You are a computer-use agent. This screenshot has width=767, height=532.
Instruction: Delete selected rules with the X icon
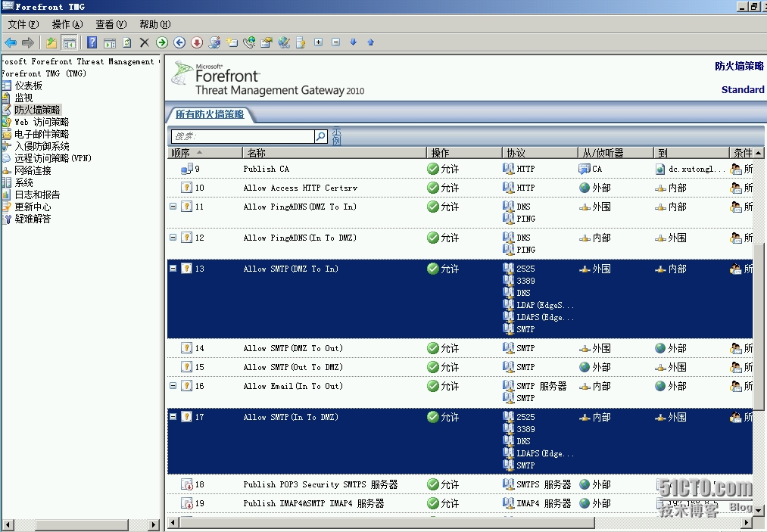[x=145, y=42]
